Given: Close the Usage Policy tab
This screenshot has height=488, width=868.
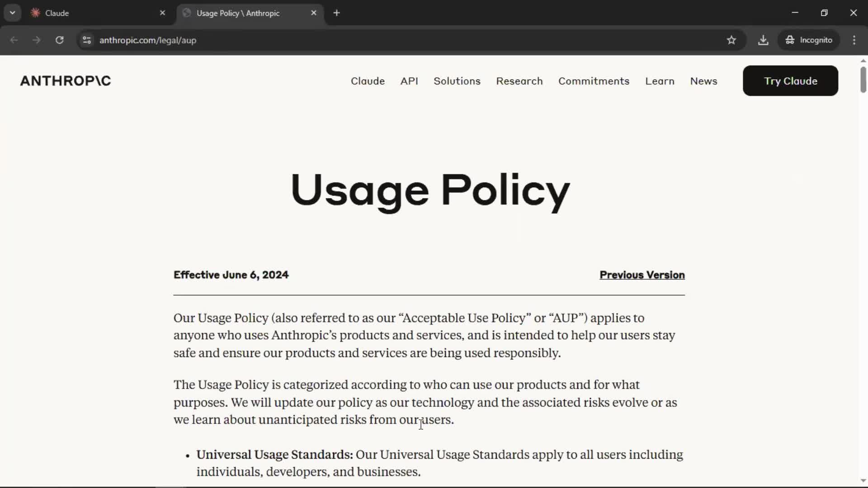Looking at the screenshot, I should click(x=314, y=13).
